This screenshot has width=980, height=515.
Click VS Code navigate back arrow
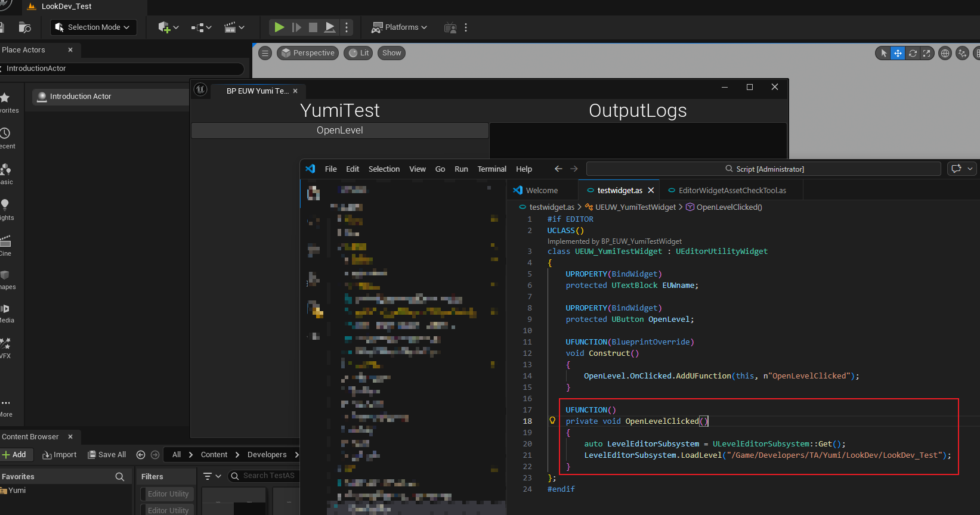point(558,169)
